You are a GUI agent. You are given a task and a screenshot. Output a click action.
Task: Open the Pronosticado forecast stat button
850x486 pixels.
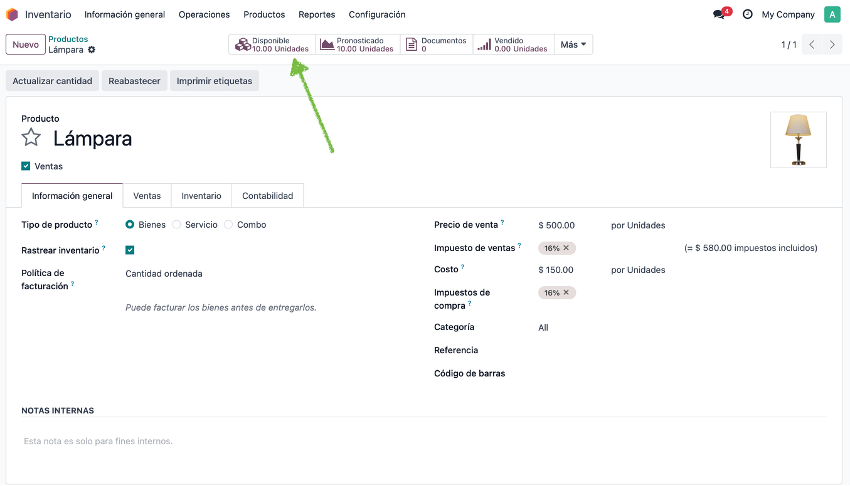358,44
